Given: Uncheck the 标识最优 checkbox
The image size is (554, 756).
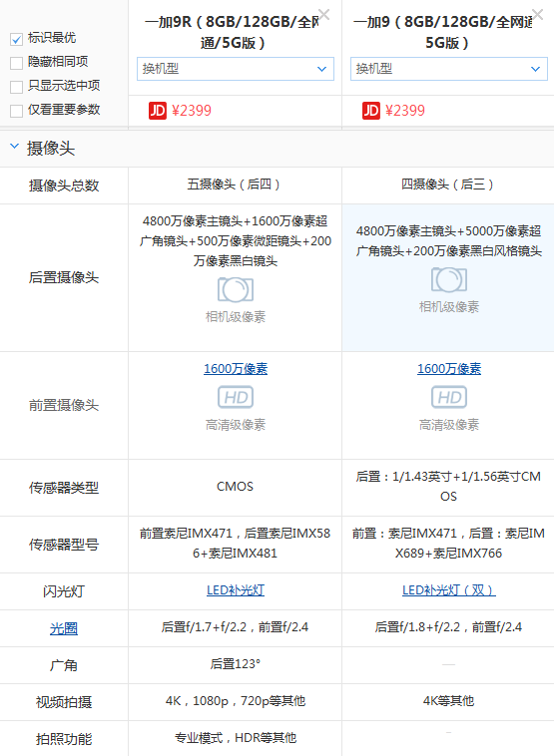Looking at the screenshot, I should (x=16, y=39).
